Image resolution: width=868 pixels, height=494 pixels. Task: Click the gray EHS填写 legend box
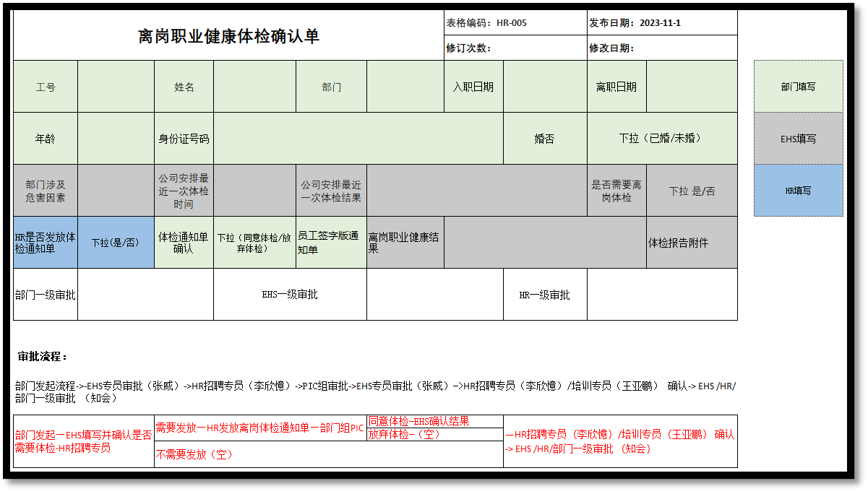click(798, 139)
